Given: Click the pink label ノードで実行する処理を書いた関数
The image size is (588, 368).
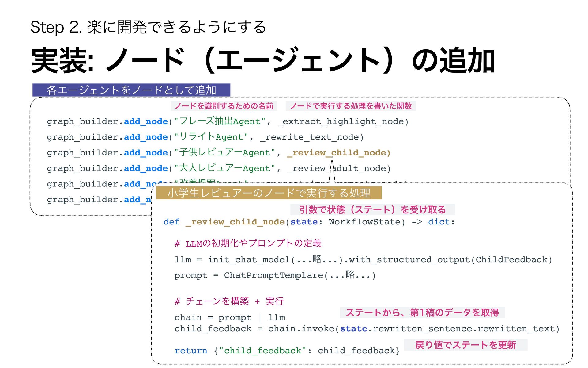Looking at the screenshot, I should coord(351,106).
